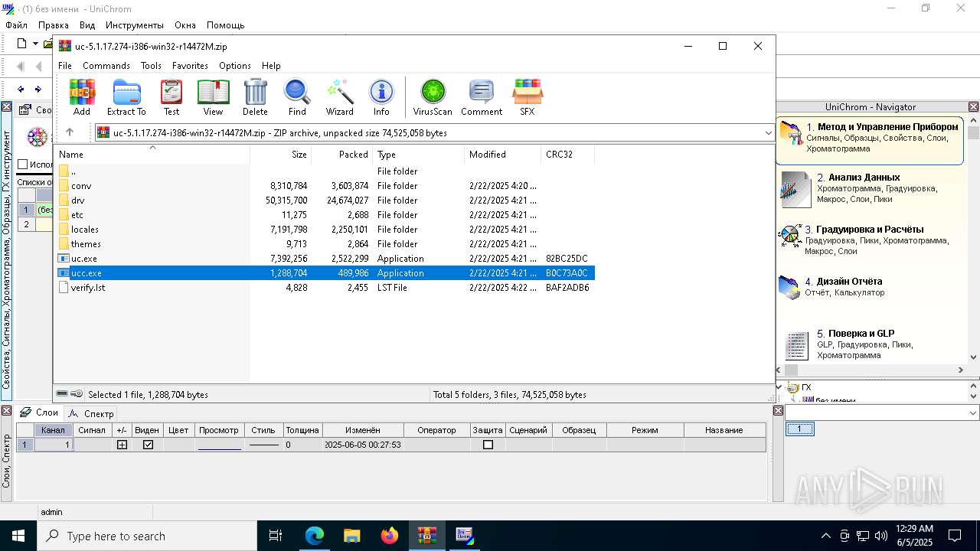Select the locales folder row

[325, 230]
